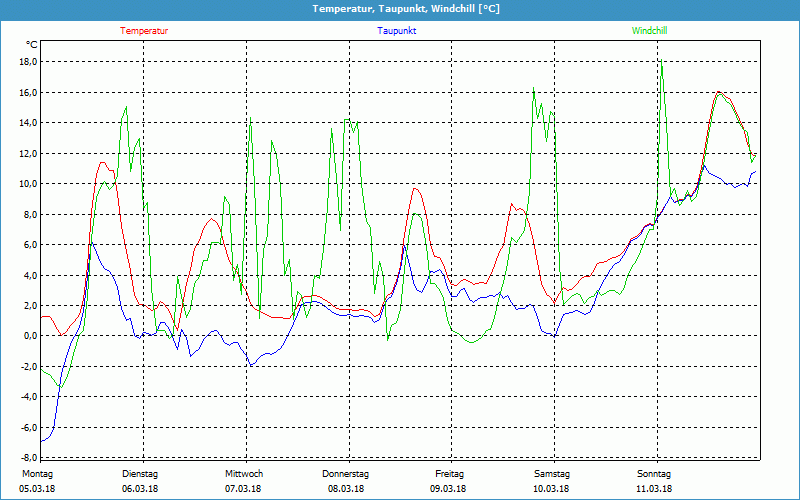Click the '6,0' y-axis value
The width and height of the screenshot is (800, 500).
tap(30, 244)
